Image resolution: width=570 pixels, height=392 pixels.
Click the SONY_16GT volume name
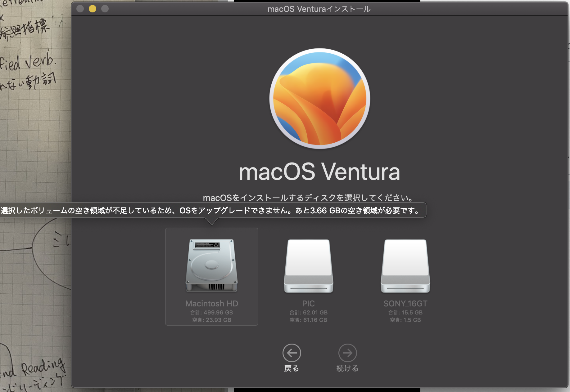coord(405,303)
